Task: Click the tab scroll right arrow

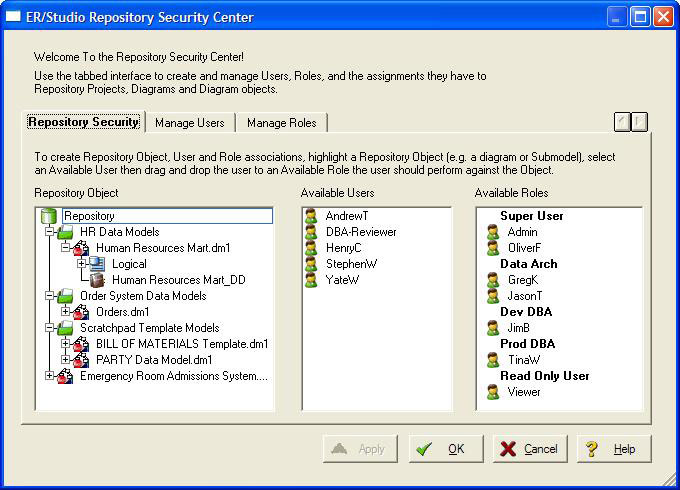Action: pyautogui.click(x=639, y=122)
